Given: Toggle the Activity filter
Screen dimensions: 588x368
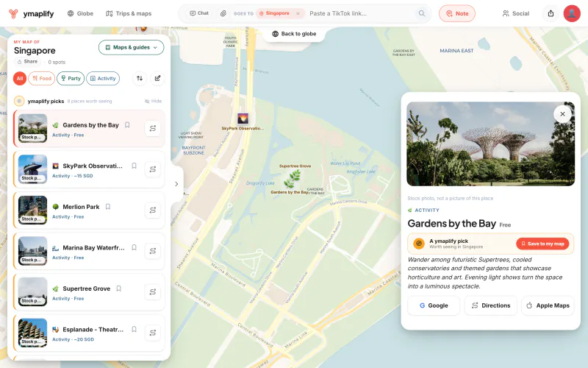Looking at the screenshot, I should coord(103,79).
